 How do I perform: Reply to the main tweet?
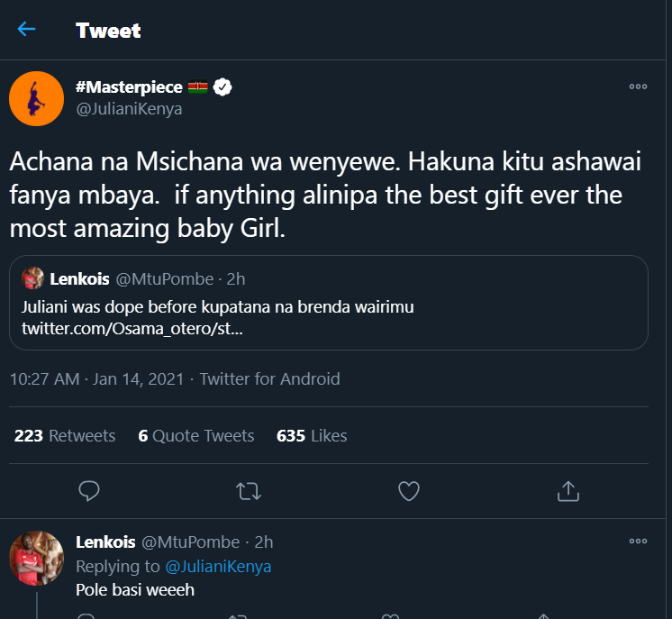(88, 491)
